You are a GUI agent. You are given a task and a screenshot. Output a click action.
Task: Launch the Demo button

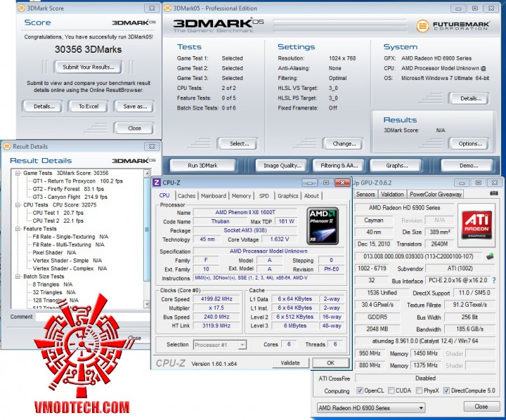[468, 166]
